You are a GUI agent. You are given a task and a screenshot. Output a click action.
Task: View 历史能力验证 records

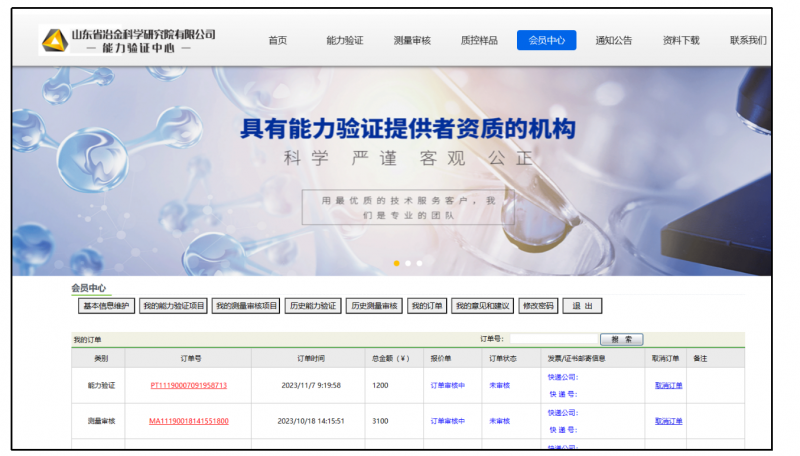click(x=313, y=306)
